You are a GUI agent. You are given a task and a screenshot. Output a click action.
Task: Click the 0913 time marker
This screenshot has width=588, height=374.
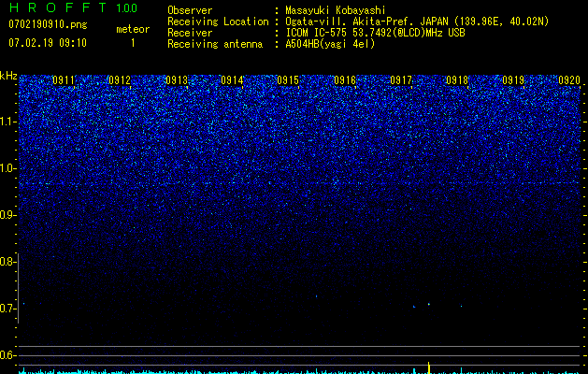tap(177, 80)
